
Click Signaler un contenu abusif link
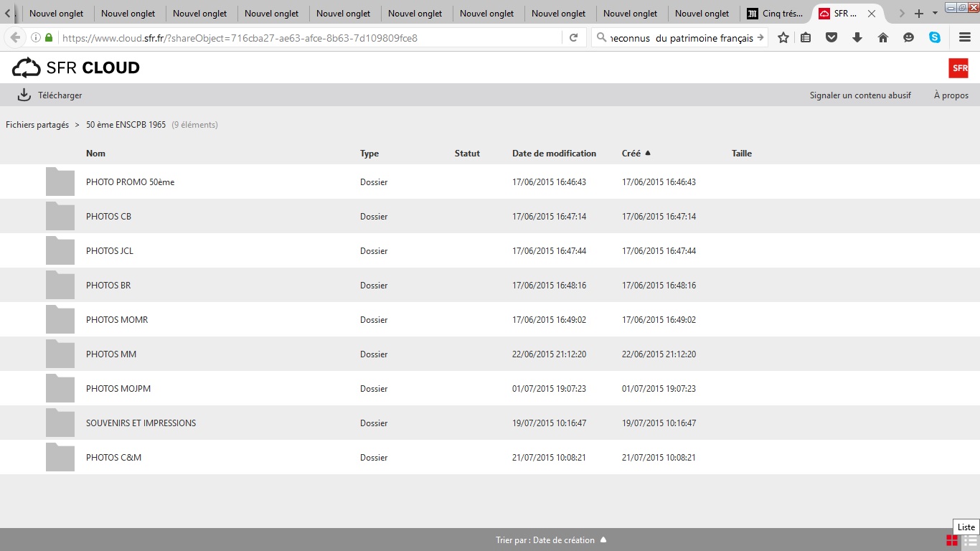pyautogui.click(x=860, y=95)
